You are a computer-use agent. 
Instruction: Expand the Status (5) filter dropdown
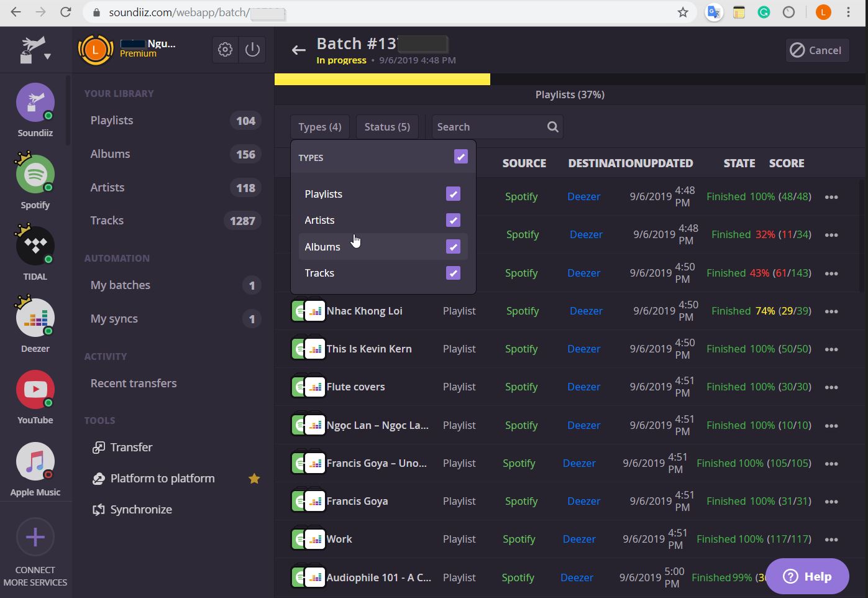tap(387, 127)
